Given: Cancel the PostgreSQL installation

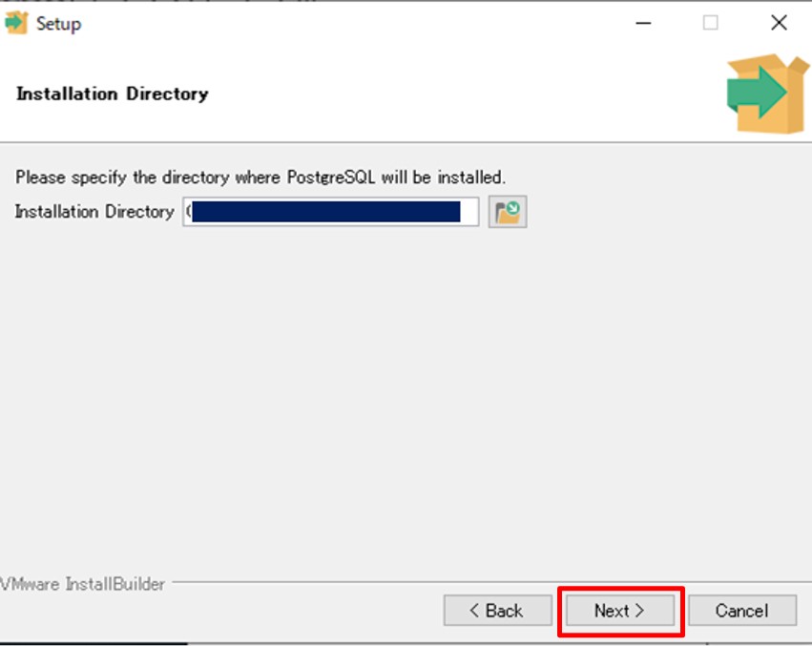Looking at the screenshot, I should point(741,611).
